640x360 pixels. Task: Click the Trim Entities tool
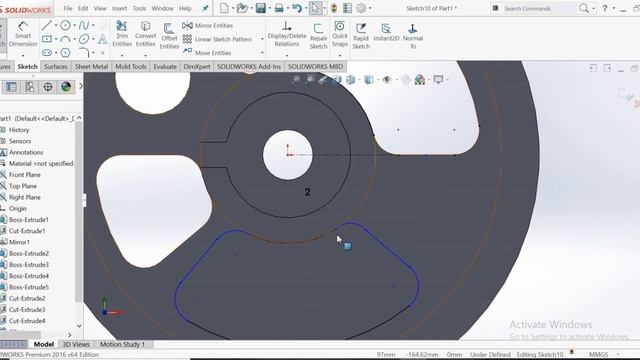coord(122,34)
